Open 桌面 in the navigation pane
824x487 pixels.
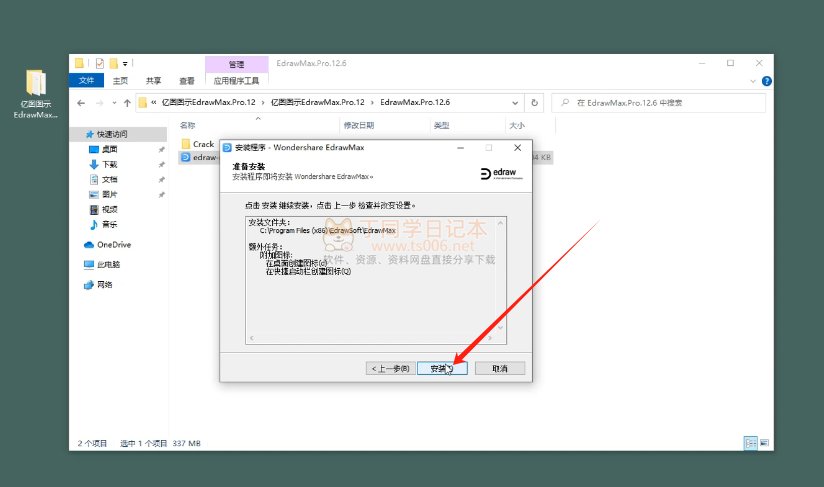109,149
